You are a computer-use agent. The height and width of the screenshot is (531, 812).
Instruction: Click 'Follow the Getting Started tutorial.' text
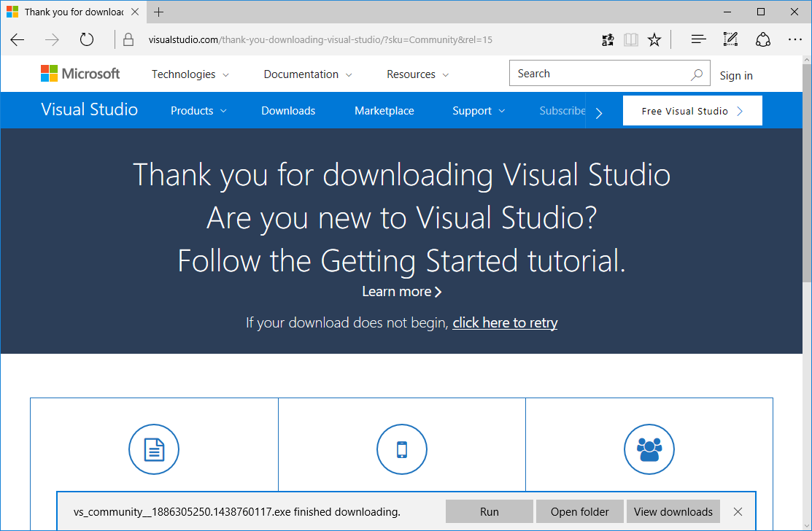(402, 260)
